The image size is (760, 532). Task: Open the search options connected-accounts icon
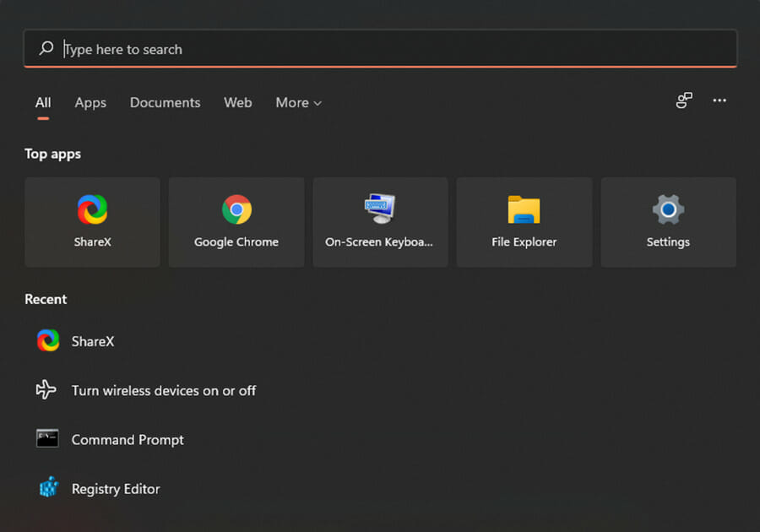coord(684,101)
